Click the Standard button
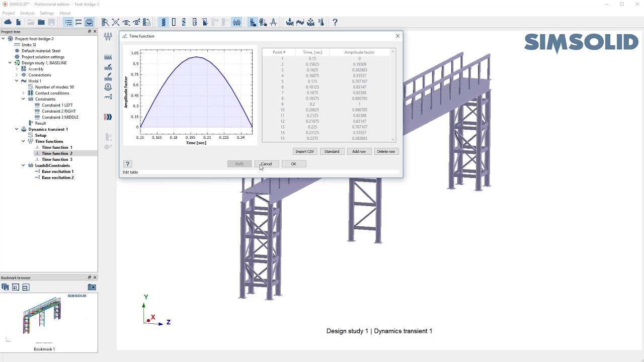The height and width of the screenshot is (362, 644). coord(332,151)
